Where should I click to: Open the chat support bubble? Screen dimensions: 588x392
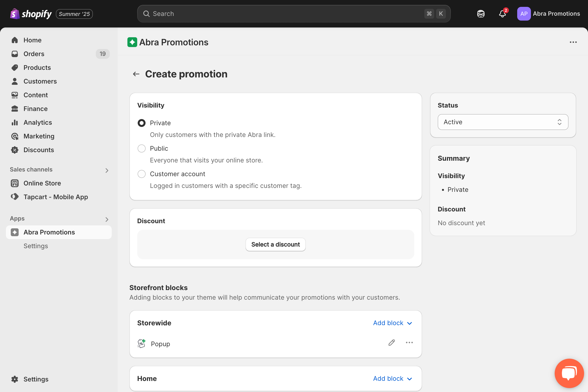pos(569,373)
